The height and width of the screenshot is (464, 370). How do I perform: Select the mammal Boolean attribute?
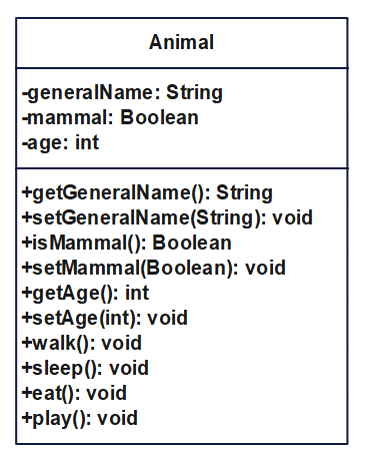(x=110, y=117)
